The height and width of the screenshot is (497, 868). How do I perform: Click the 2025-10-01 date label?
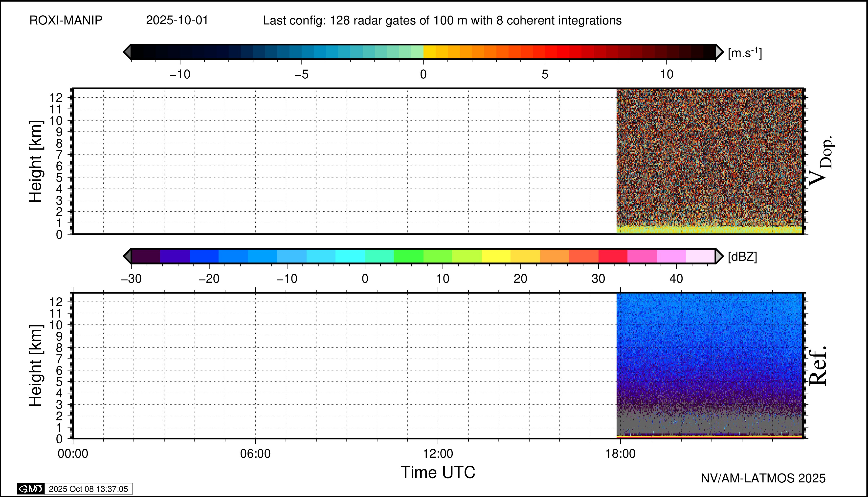(177, 21)
